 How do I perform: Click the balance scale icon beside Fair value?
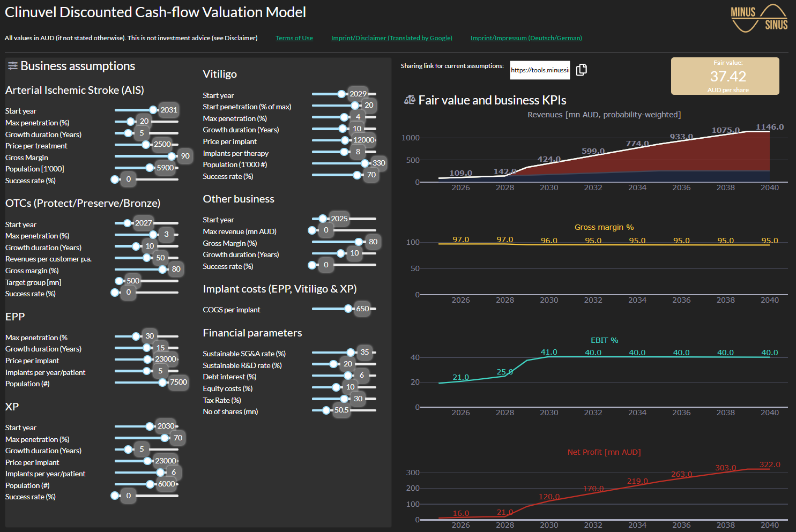(x=410, y=100)
